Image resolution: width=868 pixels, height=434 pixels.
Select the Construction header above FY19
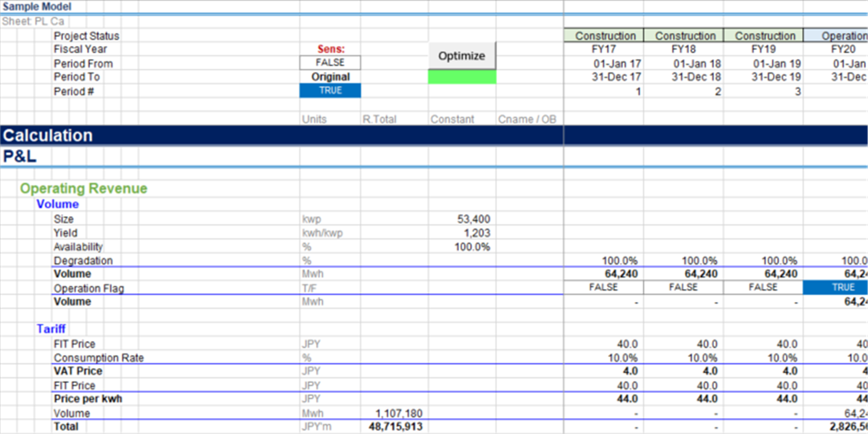coord(763,36)
